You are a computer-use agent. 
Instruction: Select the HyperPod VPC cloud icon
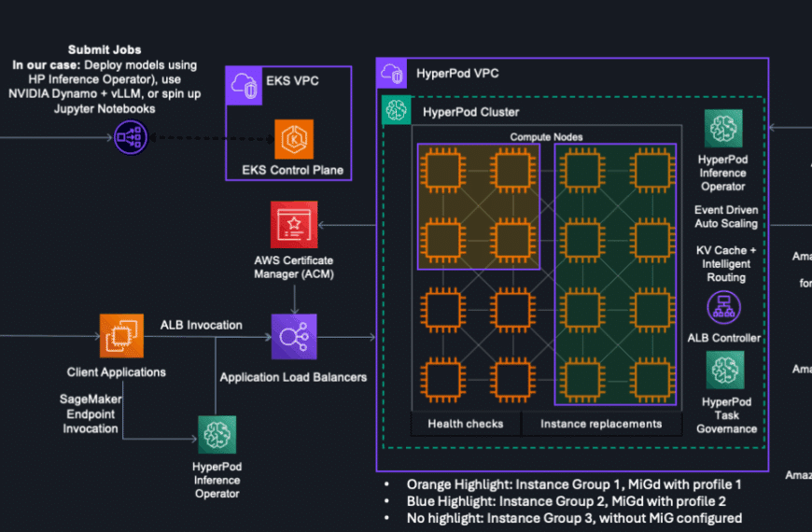(x=392, y=74)
